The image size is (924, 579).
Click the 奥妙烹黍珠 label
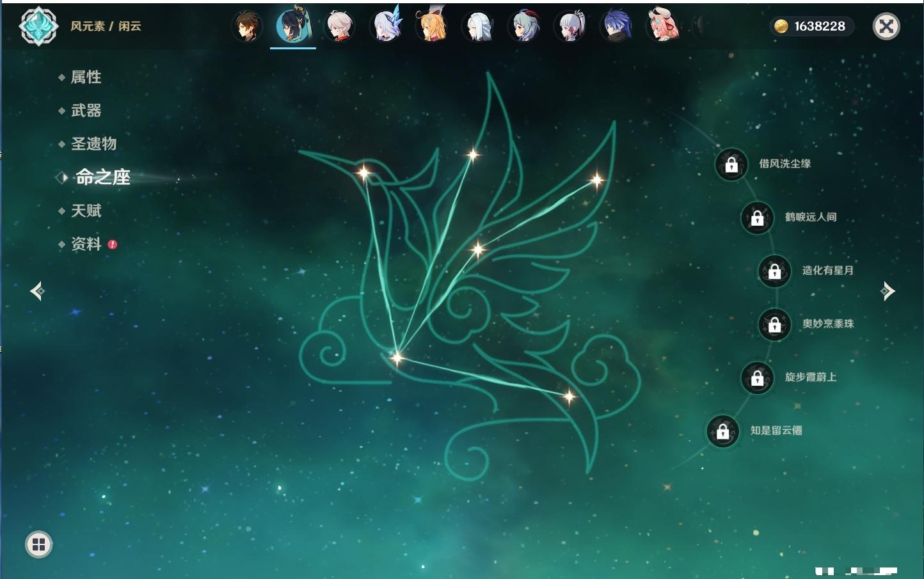click(x=828, y=324)
